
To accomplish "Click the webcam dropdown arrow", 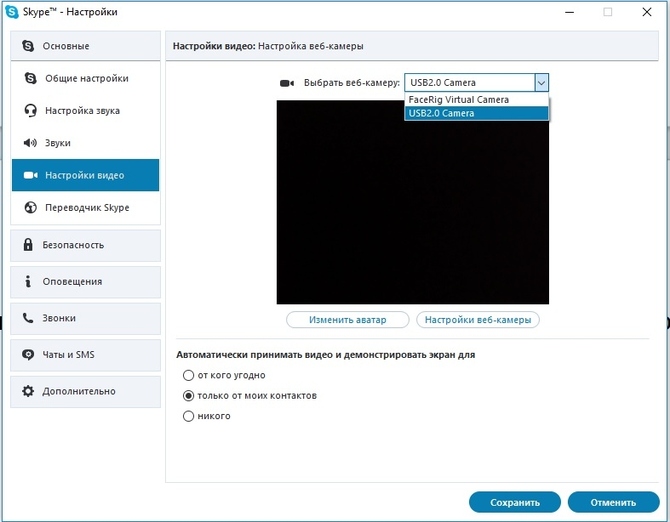I will point(541,83).
